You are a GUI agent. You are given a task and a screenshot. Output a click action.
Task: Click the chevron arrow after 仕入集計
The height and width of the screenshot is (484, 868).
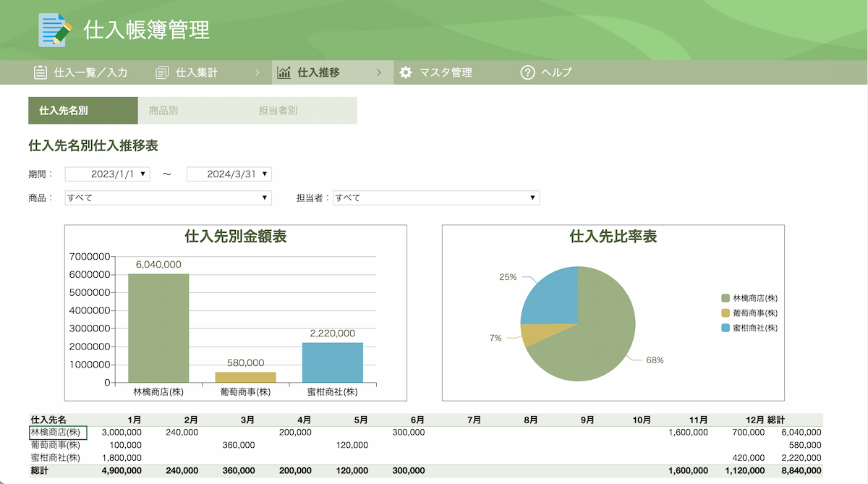click(258, 72)
